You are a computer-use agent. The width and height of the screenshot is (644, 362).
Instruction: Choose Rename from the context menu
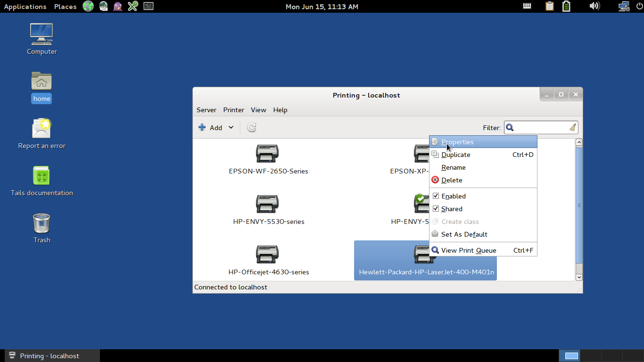[x=483, y=167]
